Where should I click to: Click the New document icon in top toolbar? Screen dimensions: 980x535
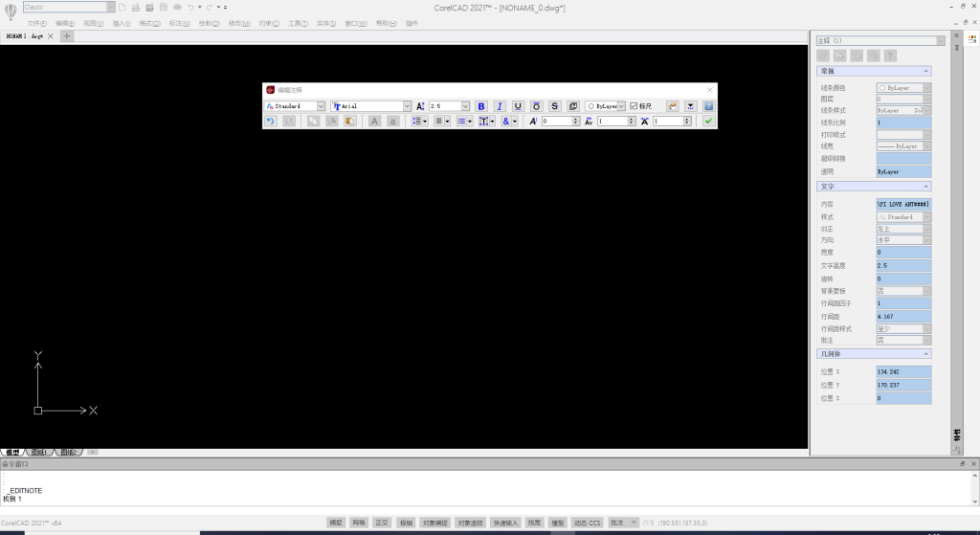click(x=122, y=7)
